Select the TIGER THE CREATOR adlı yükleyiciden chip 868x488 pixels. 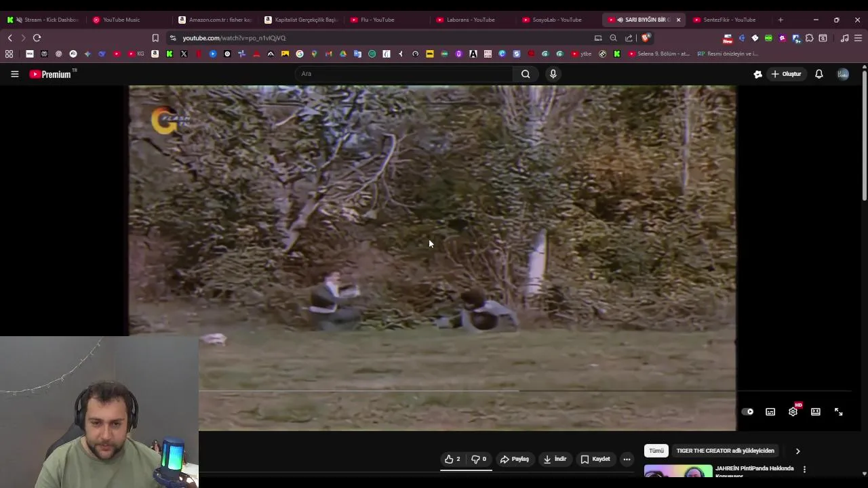click(x=725, y=451)
